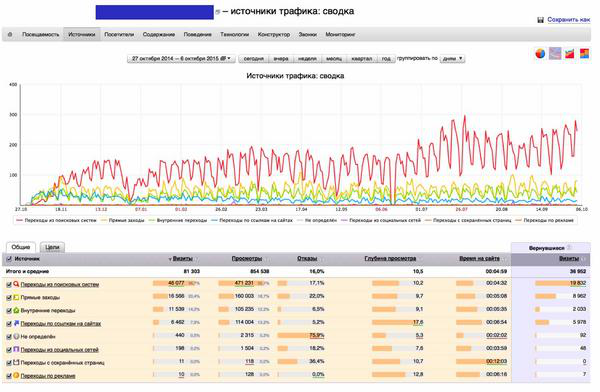Screen dimensions: 600x392
Task: Click the Отказы value 75,9% for Не определён
Action: (x=316, y=335)
